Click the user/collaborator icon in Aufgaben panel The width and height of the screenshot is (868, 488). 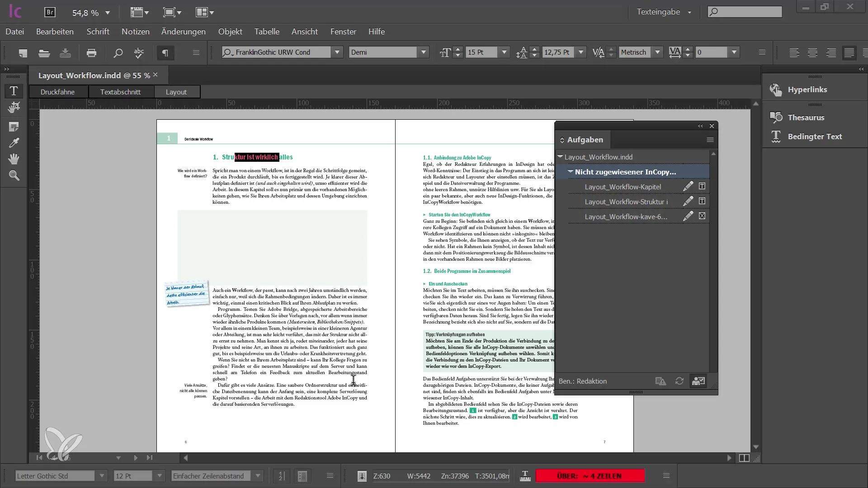699,381
